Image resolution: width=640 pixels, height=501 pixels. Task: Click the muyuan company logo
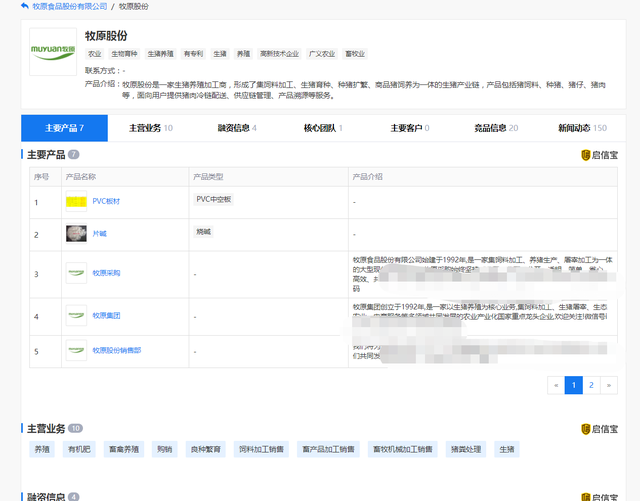[53, 52]
